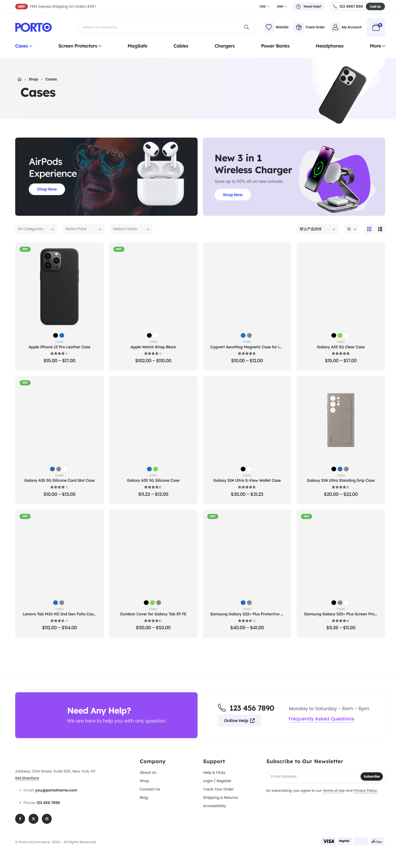The width and height of the screenshot is (396, 868).
Task: Open the Instagram social icon
Action: point(47,819)
